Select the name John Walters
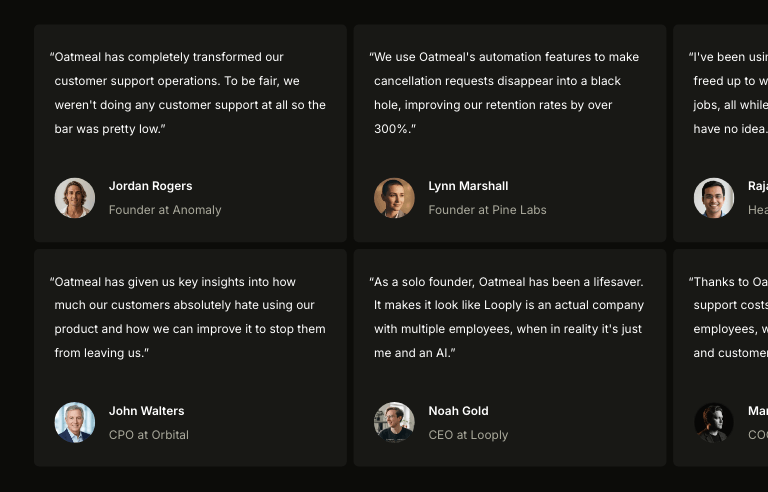 pyautogui.click(x=146, y=411)
